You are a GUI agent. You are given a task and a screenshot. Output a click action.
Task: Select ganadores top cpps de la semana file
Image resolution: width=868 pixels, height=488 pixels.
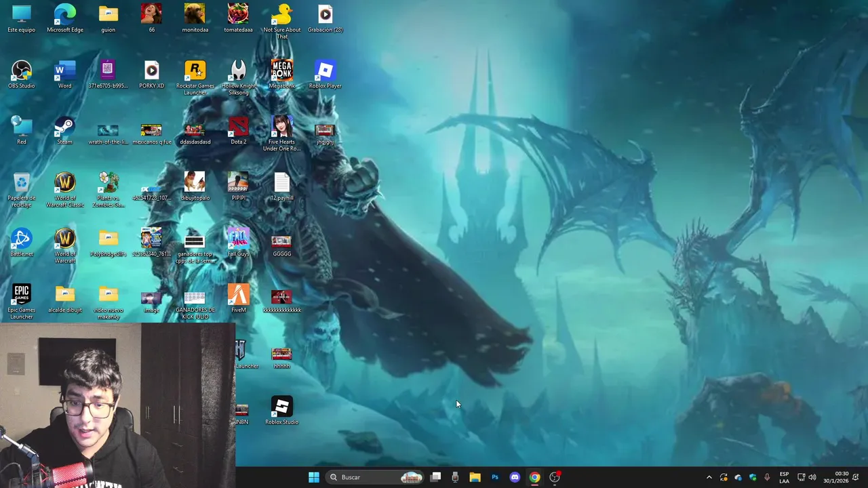click(x=195, y=249)
